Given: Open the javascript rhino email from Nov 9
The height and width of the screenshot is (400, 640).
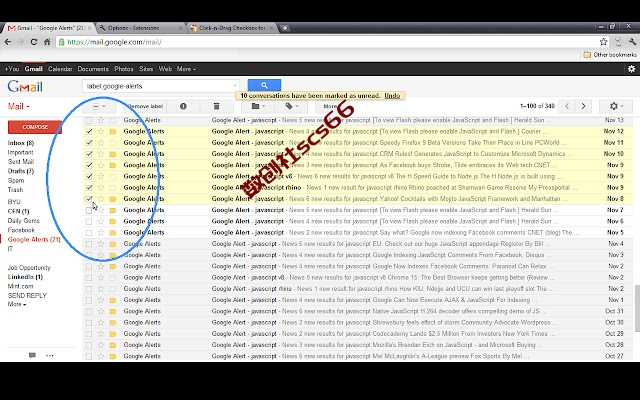Looking at the screenshot, I should [x=357, y=188].
